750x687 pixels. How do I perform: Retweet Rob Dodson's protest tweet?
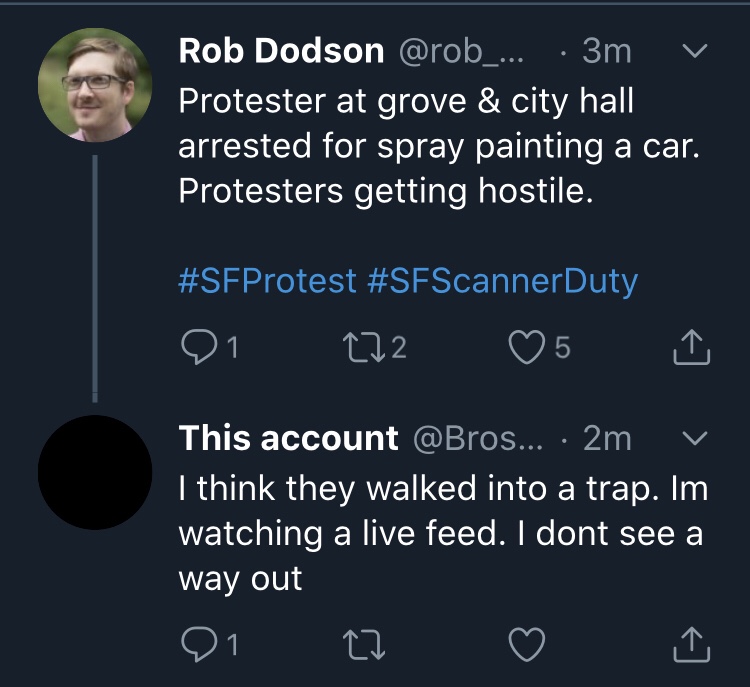click(358, 347)
